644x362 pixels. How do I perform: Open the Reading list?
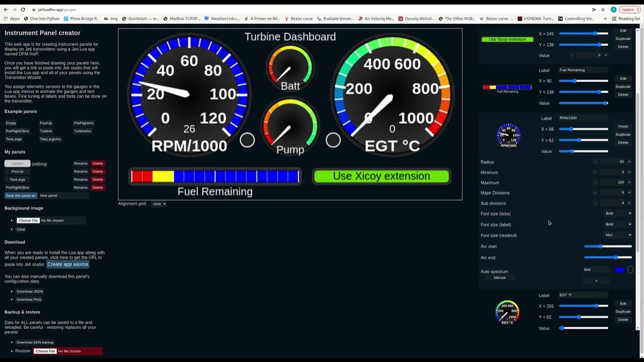click(626, 19)
